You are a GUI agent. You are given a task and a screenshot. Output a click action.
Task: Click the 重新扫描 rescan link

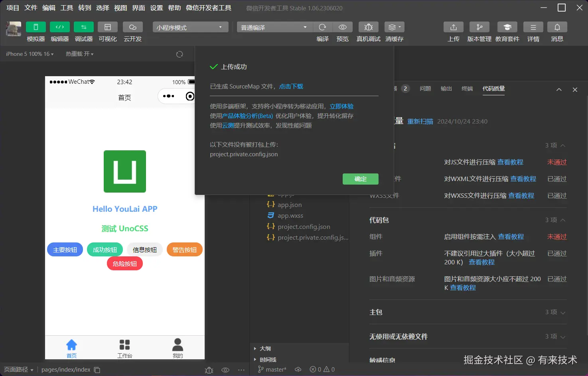420,121
